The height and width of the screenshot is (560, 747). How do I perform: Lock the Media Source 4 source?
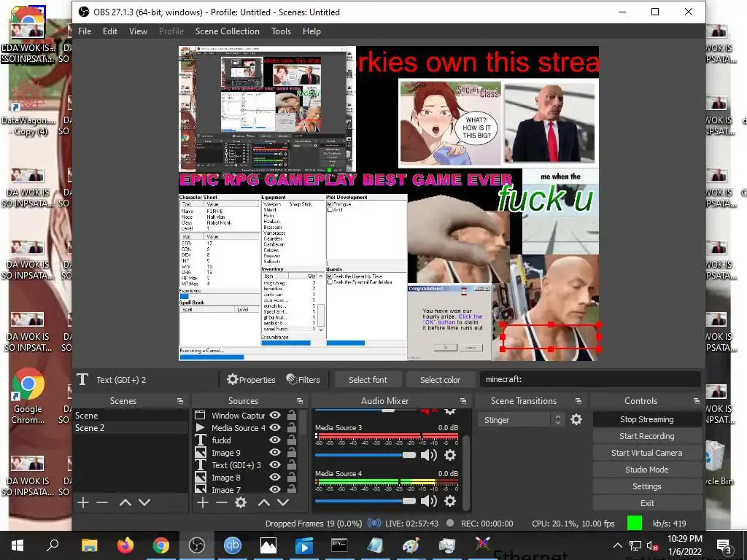pos(292,427)
